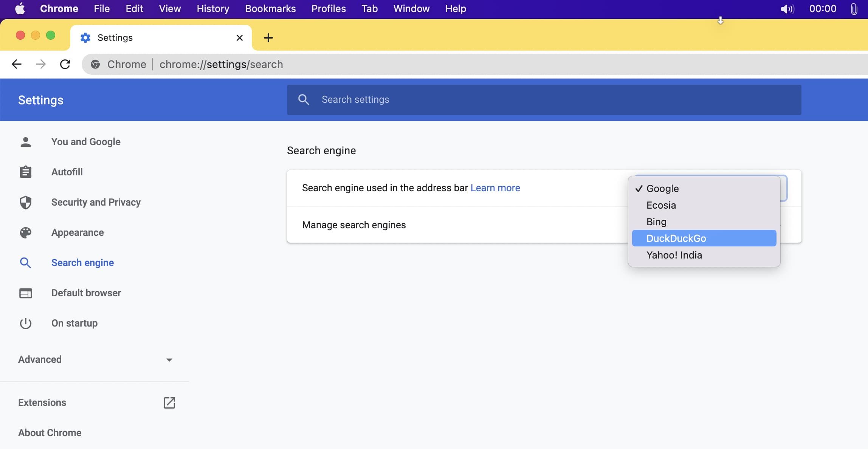Click the Advanced label
The height and width of the screenshot is (449, 868).
click(40, 359)
